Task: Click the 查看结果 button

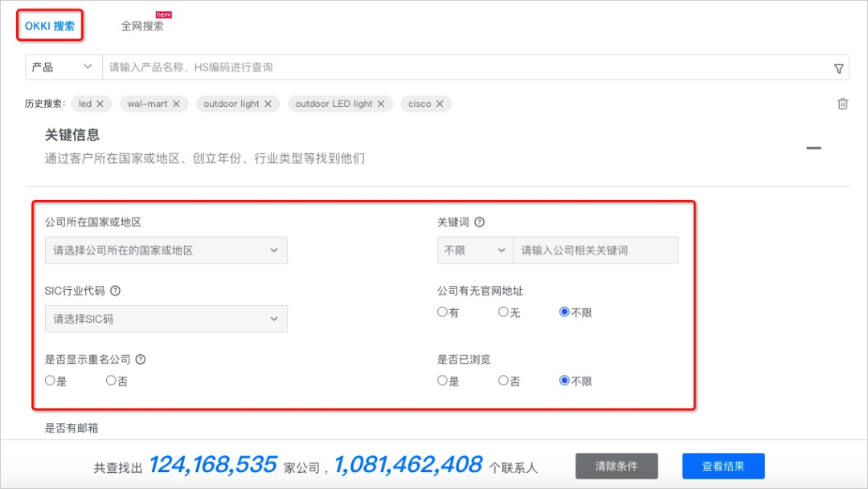Action: pyautogui.click(x=723, y=466)
